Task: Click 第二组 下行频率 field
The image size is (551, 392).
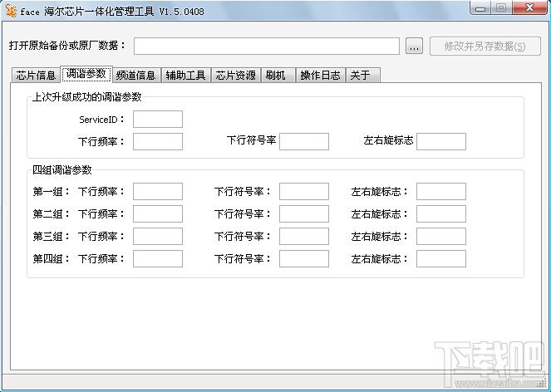Action: pyautogui.click(x=158, y=214)
